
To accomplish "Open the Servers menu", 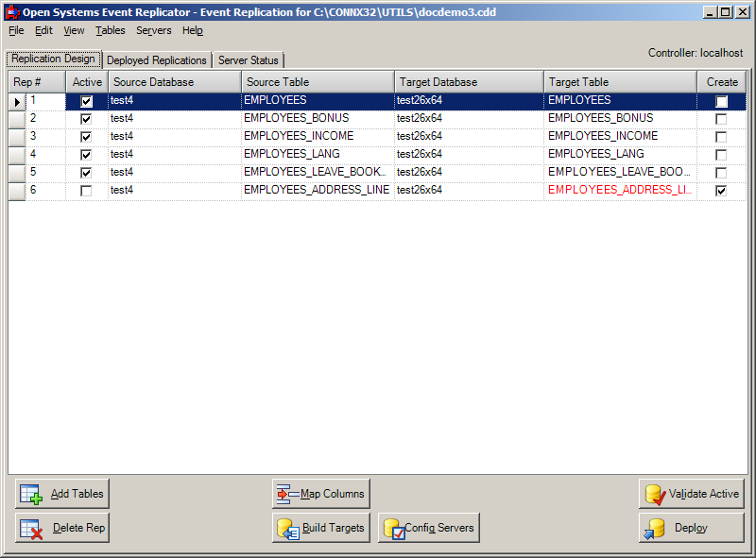I will tap(153, 30).
